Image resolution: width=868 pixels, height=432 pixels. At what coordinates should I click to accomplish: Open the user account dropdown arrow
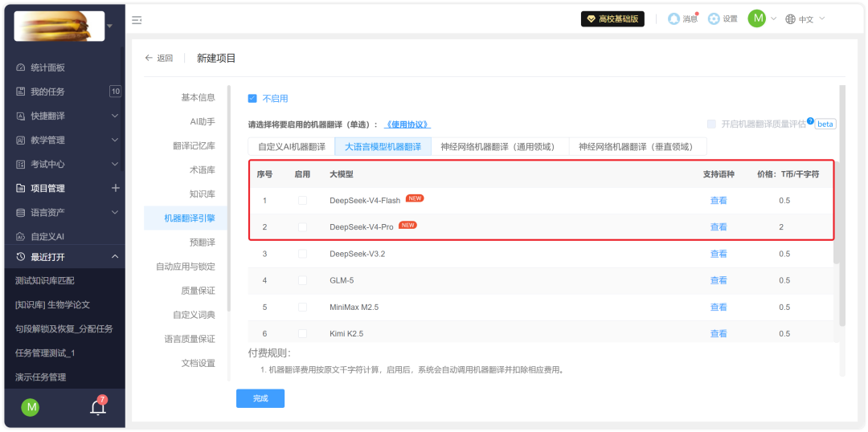(x=773, y=18)
